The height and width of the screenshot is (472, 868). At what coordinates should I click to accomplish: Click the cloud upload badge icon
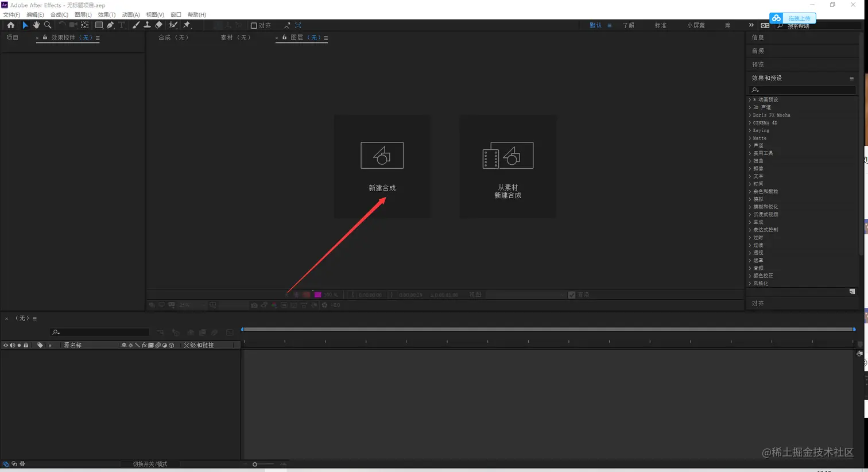776,18
